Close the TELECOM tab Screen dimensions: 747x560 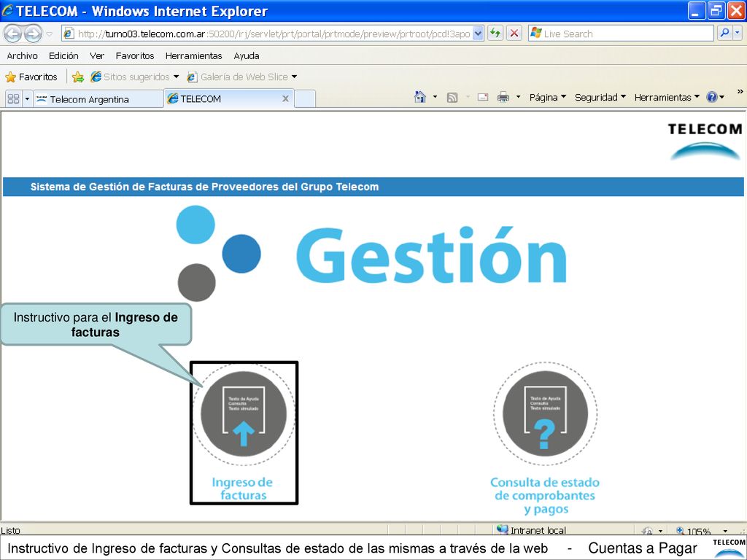click(x=285, y=98)
